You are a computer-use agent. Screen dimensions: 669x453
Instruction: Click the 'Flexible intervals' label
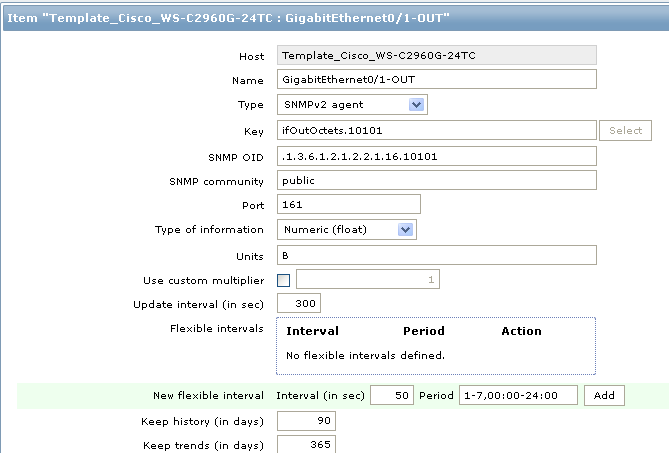pyautogui.click(x=217, y=328)
